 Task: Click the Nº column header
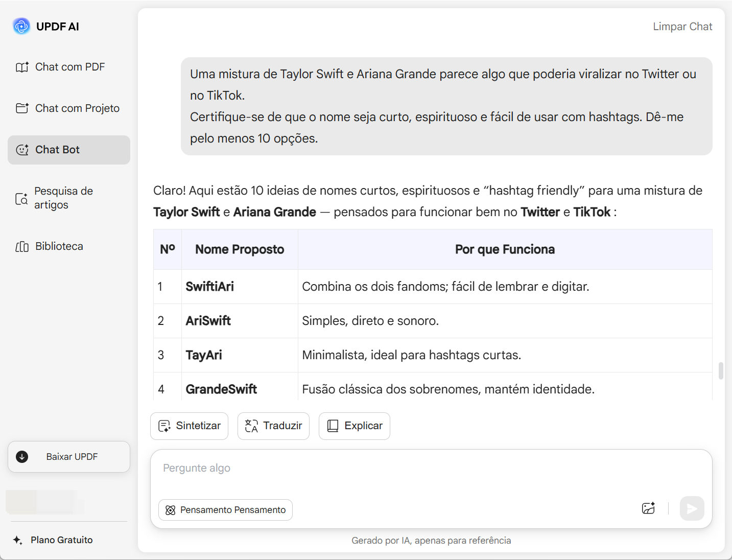(x=168, y=249)
